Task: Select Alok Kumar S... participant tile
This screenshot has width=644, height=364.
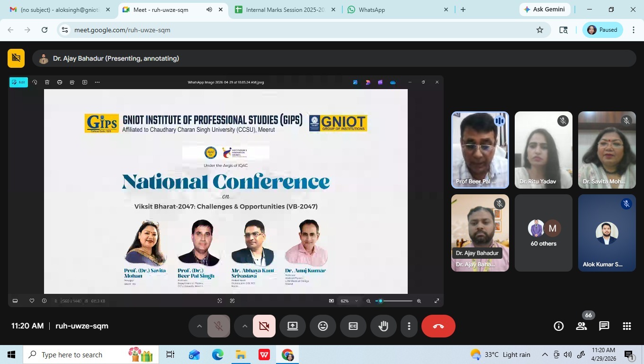Action: coord(607,233)
